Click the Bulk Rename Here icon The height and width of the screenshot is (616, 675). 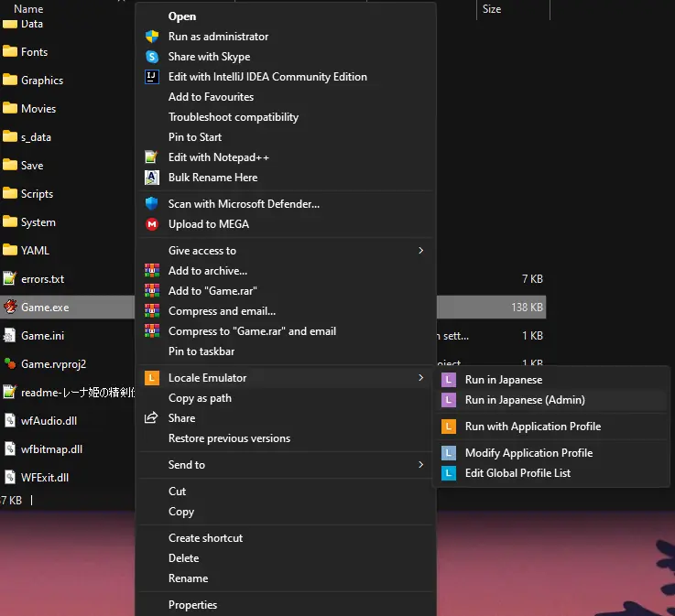(x=152, y=178)
